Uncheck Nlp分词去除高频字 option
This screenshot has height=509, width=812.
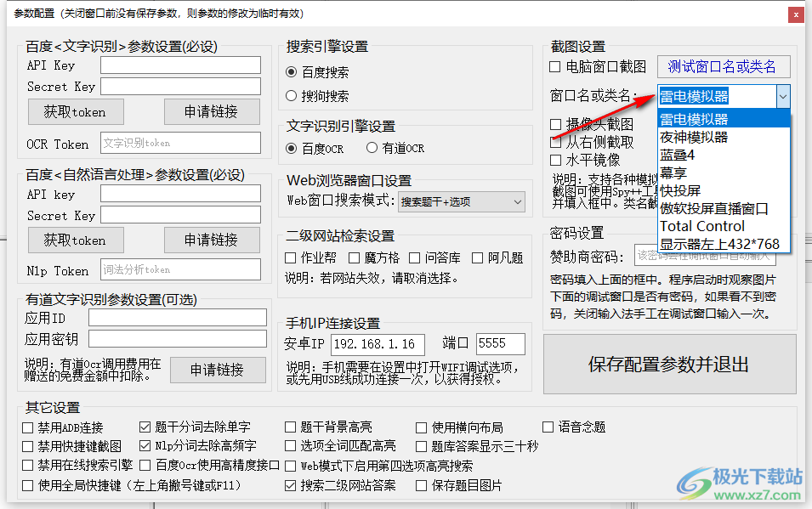coord(145,446)
